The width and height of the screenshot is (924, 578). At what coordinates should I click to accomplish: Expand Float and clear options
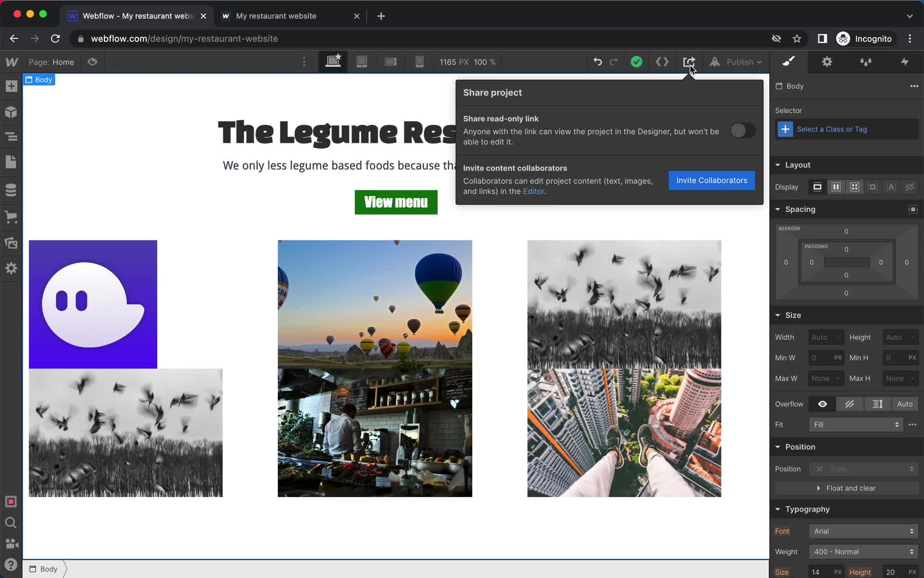point(847,488)
